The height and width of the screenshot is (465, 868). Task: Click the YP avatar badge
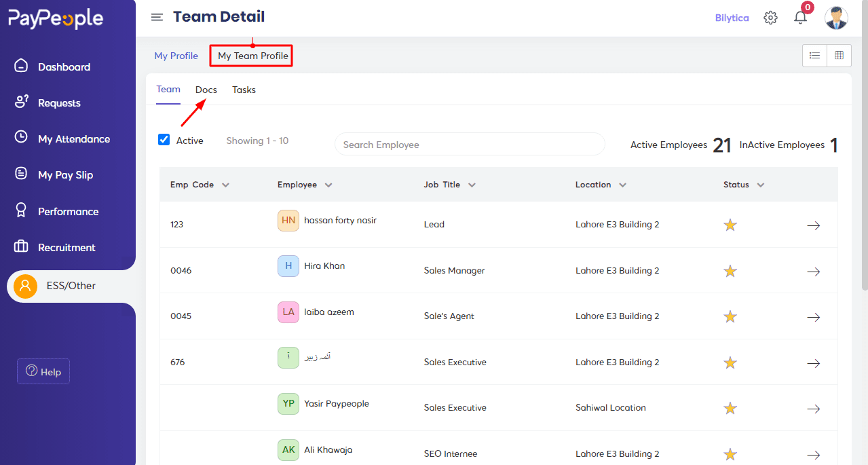[x=288, y=404]
